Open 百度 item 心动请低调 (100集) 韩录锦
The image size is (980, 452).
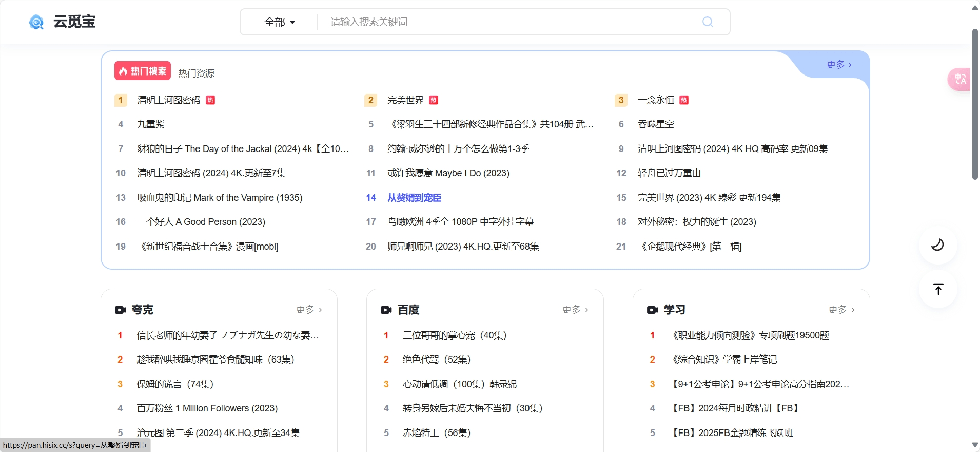point(460,384)
